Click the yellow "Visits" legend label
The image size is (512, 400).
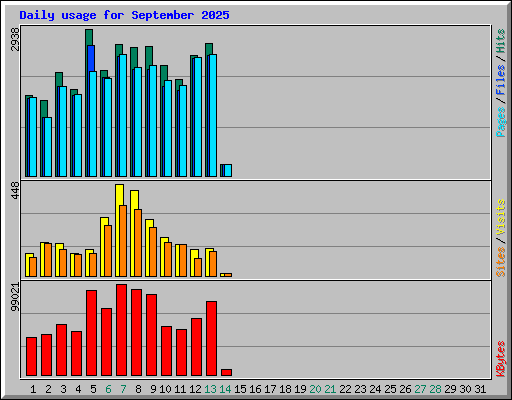coord(500,217)
